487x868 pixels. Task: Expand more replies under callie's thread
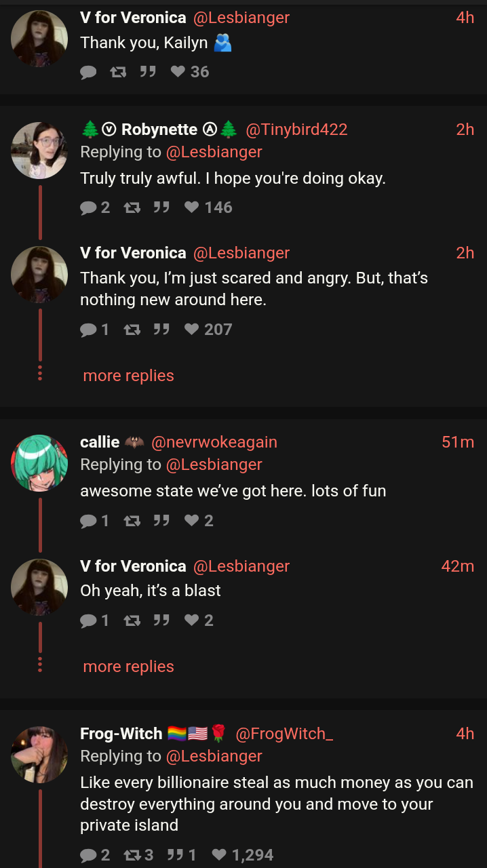point(128,667)
